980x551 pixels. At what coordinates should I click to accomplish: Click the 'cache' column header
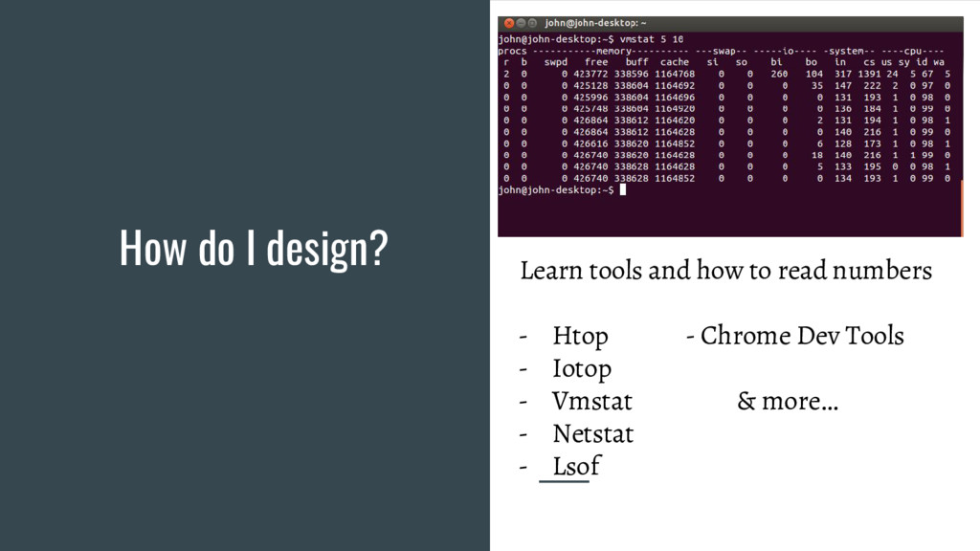675,62
